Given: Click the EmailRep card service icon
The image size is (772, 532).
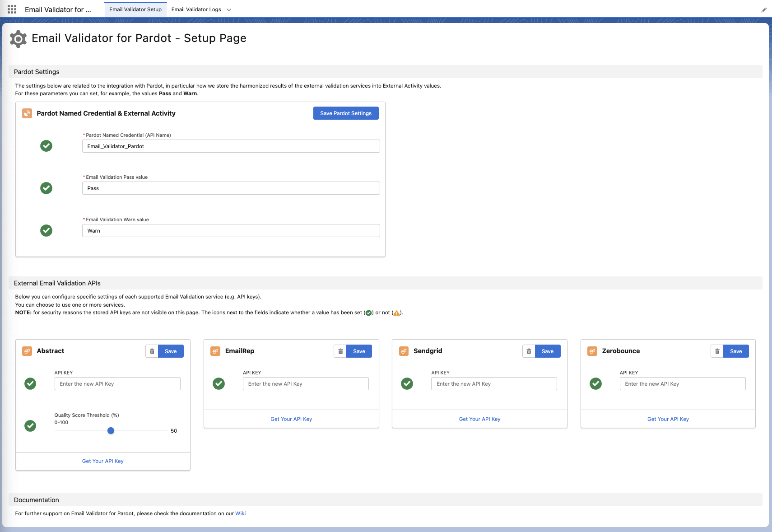Looking at the screenshot, I should pos(215,351).
